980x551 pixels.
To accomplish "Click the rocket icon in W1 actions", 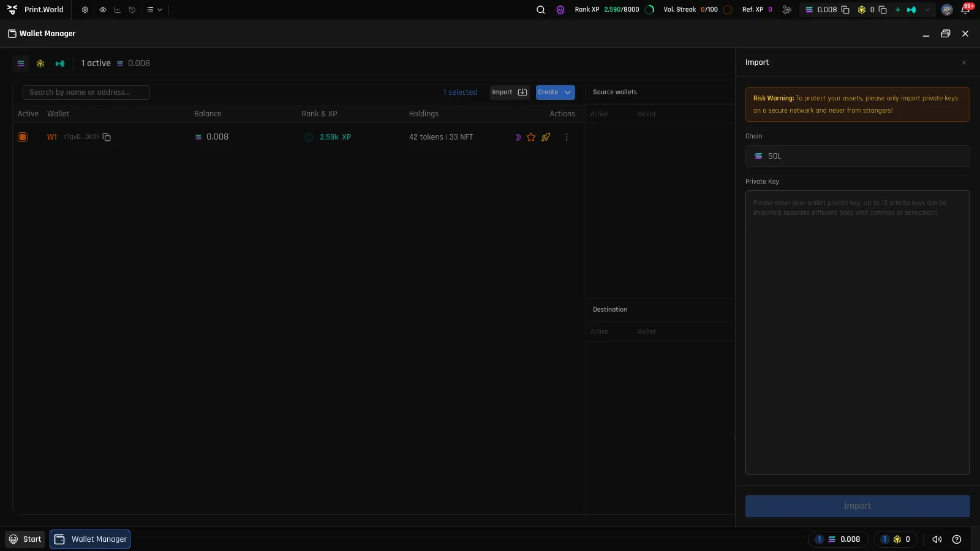I will (546, 137).
